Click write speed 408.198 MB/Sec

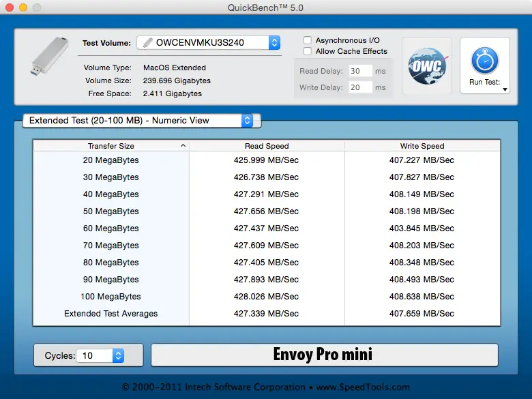(x=422, y=211)
